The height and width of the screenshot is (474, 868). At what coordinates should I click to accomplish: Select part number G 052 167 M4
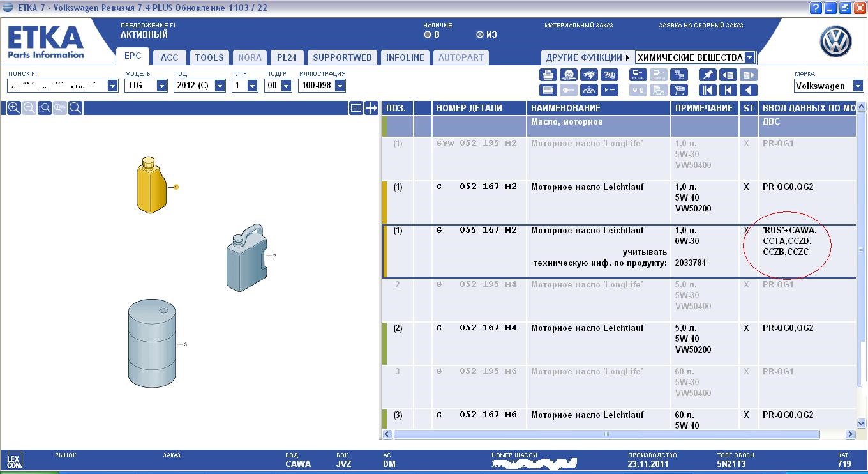pyautogui.click(x=476, y=328)
